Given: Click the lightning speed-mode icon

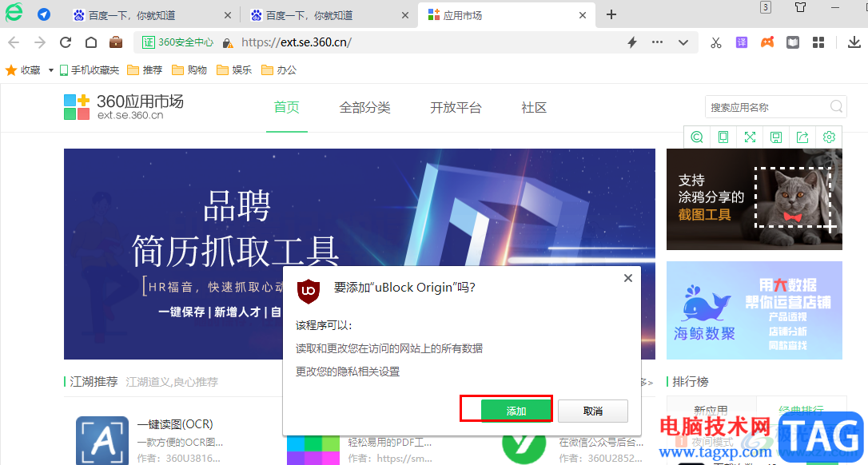Looking at the screenshot, I should [x=632, y=42].
